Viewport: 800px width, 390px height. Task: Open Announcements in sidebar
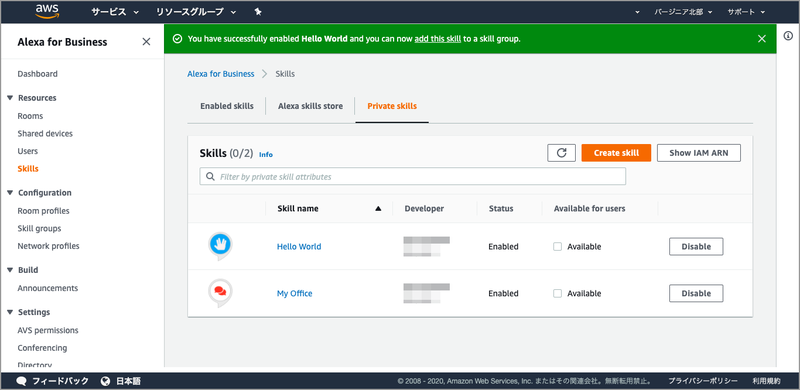tap(47, 288)
